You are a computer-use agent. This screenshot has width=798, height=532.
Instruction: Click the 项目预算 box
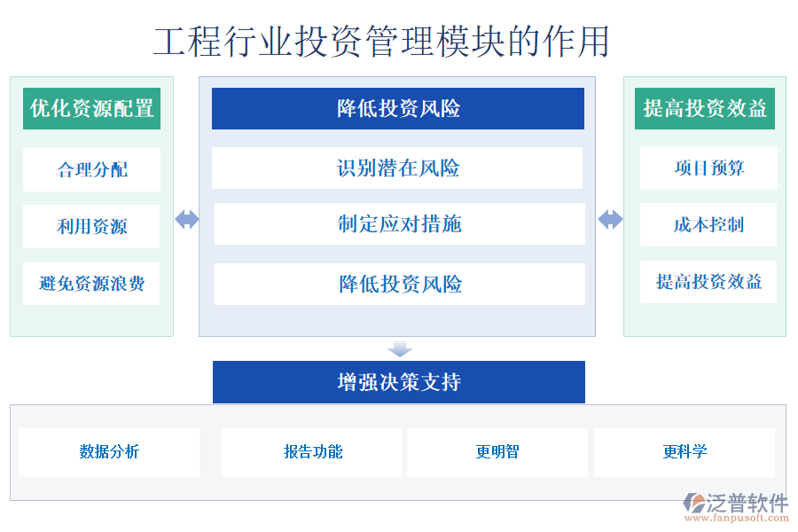[x=708, y=168]
